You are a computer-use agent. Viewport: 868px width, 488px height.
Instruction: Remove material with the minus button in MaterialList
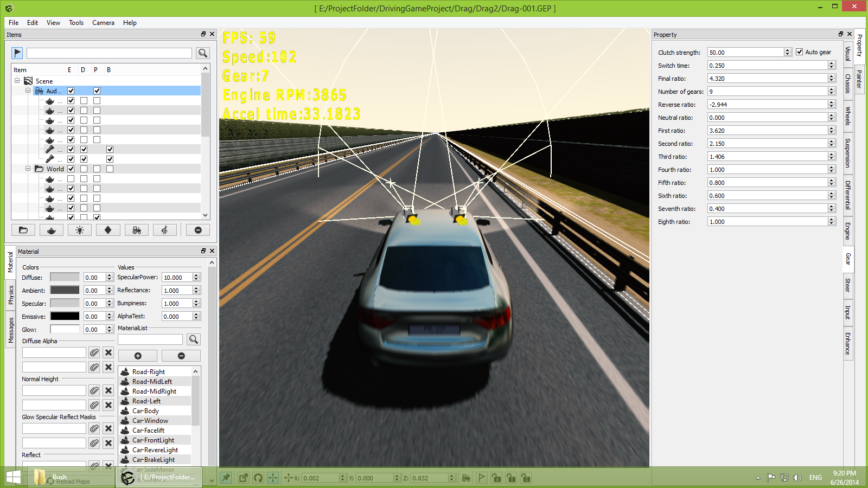click(181, 356)
